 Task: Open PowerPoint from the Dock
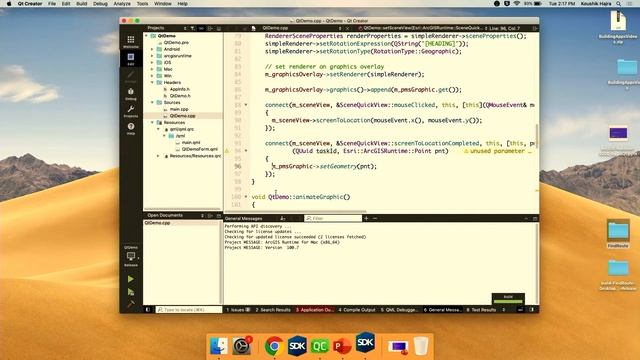point(342,346)
